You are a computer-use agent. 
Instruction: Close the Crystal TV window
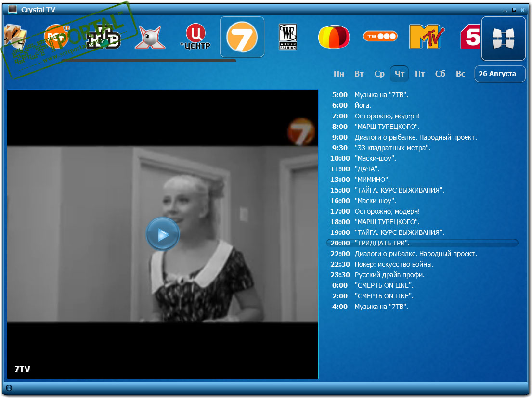point(522,10)
